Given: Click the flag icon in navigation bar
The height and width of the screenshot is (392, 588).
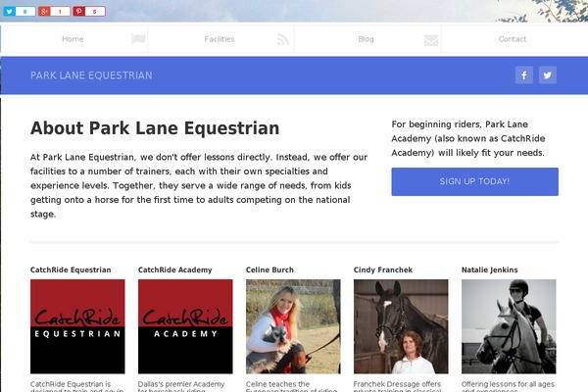Looking at the screenshot, I should coord(138,39).
